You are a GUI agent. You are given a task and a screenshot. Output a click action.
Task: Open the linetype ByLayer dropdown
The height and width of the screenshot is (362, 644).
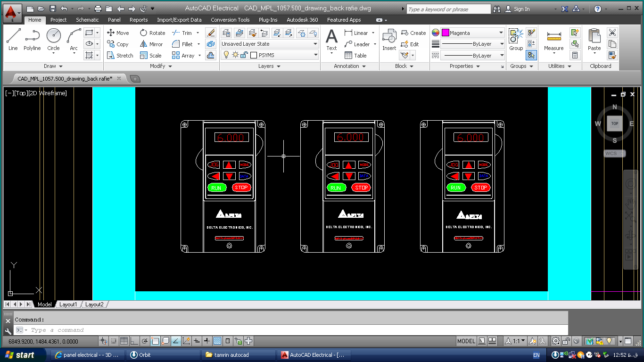tap(473, 56)
